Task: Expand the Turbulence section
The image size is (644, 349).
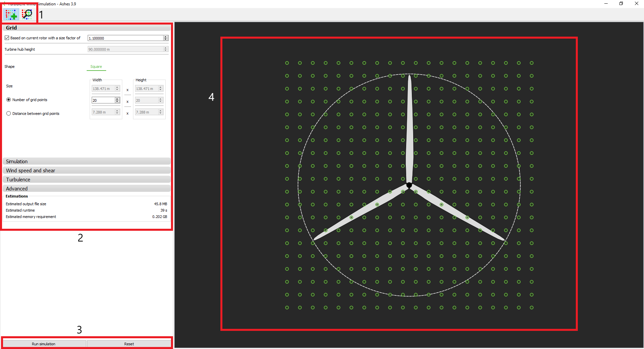Action: tap(87, 180)
